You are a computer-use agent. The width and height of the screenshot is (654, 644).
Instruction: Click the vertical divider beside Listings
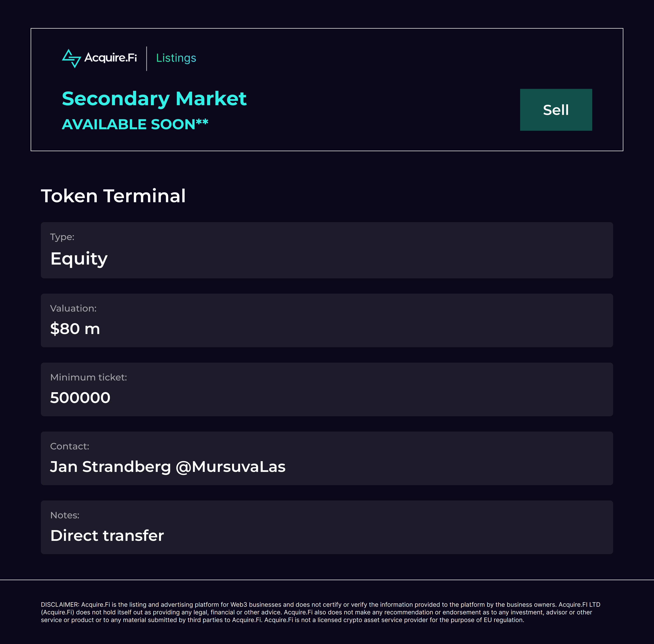click(x=146, y=59)
